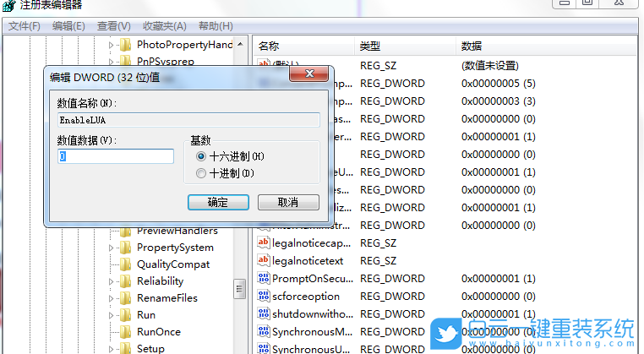The height and width of the screenshot is (354, 644).
Task: Expand the Setup tree node
Action: 111,349
